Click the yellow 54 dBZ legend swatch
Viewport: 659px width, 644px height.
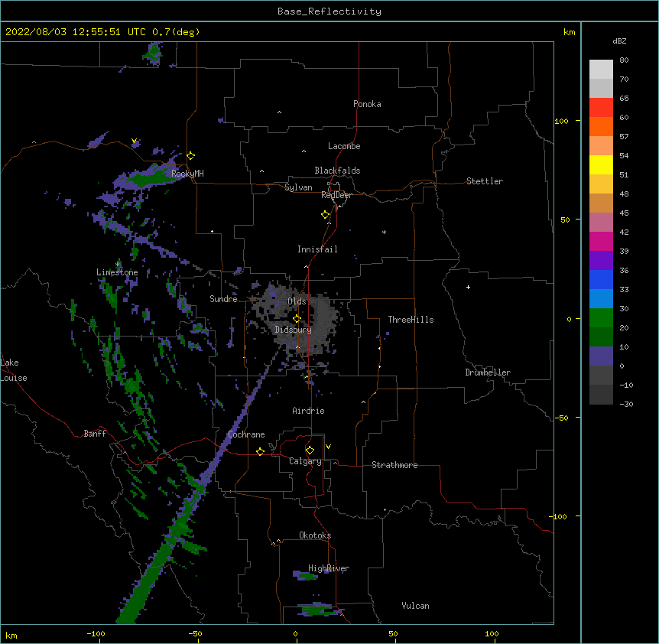pos(601,164)
